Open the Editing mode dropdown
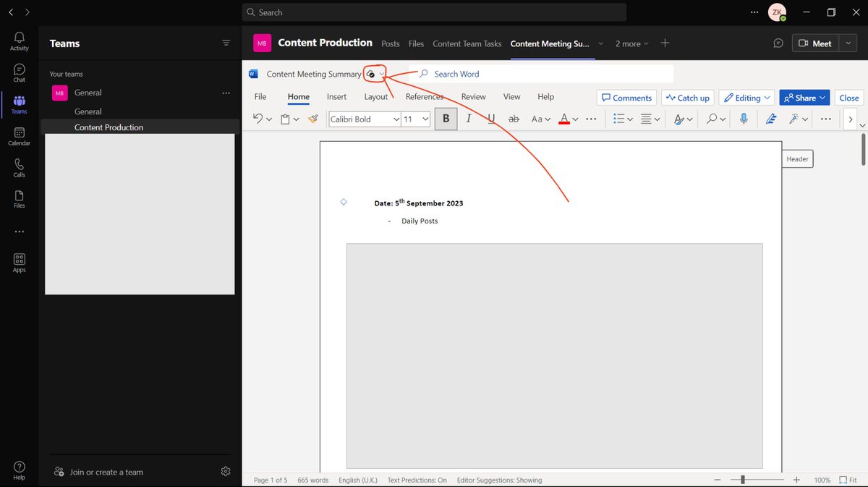 click(746, 98)
